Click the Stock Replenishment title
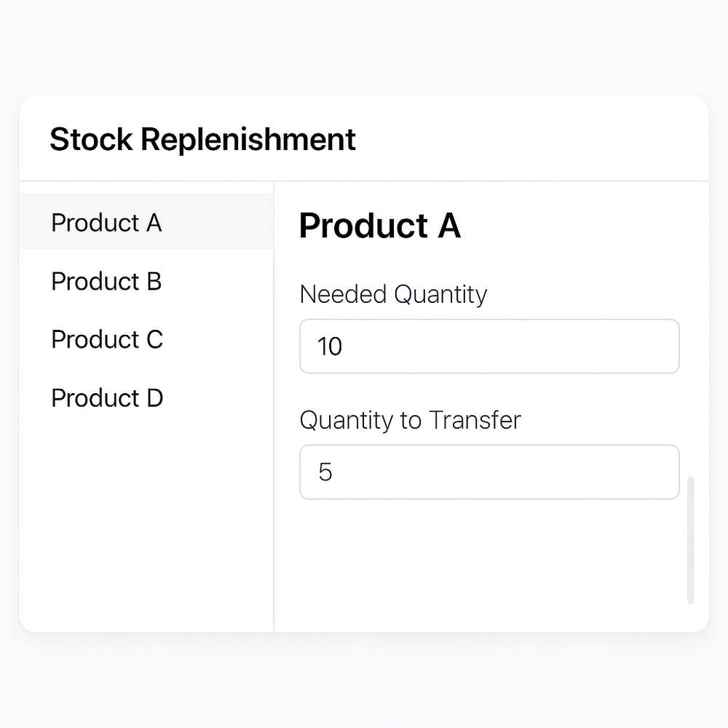This screenshot has width=728, height=728. click(202, 139)
